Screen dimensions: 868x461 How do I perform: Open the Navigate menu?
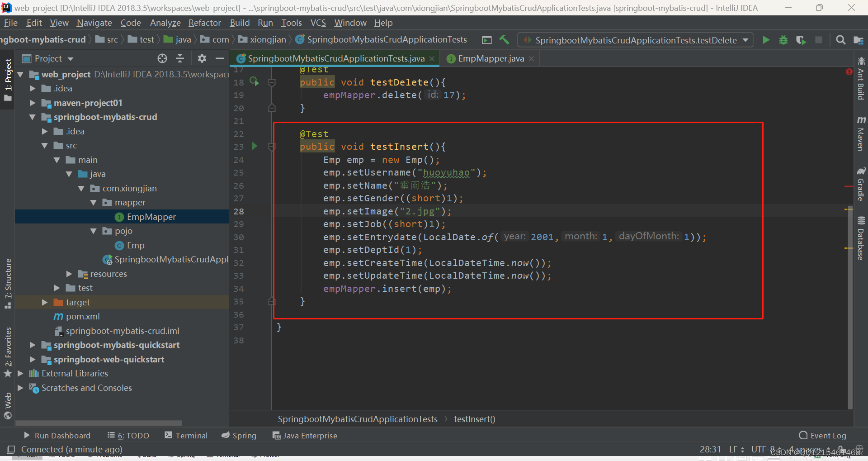(x=94, y=23)
